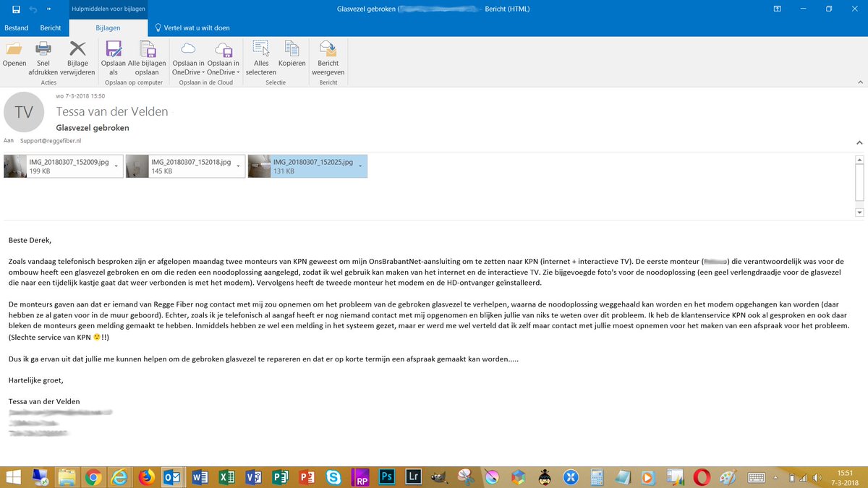Select attachment IMG_20180307_152025.jpg
868x488 pixels.
[307, 166]
